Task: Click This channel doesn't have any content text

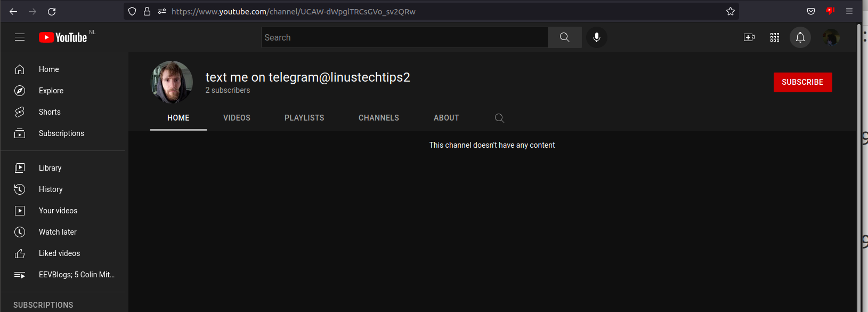Action: pyautogui.click(x=492, y=145)
